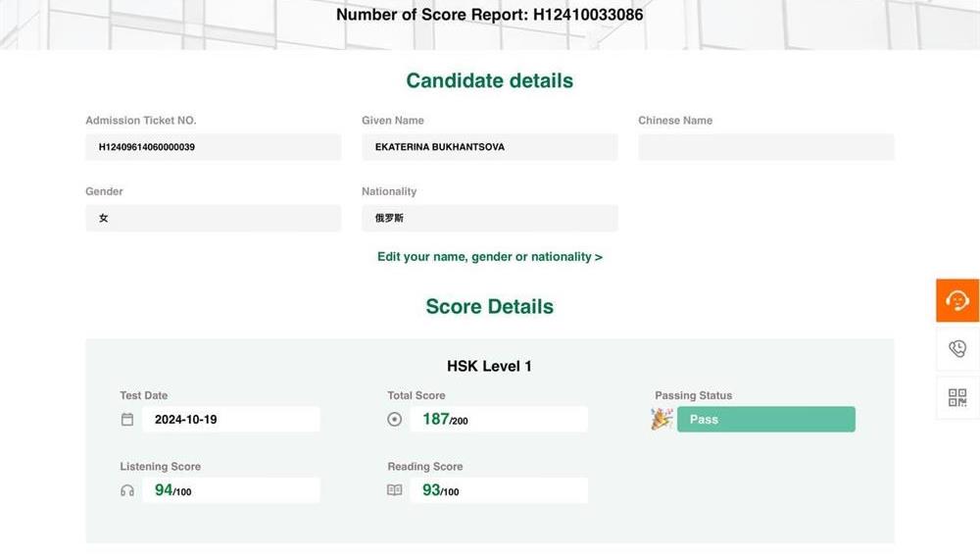The width and height of the screenshot is (980, 560).
Task: Click the Test Date label
Action: [x=144, y=395]
